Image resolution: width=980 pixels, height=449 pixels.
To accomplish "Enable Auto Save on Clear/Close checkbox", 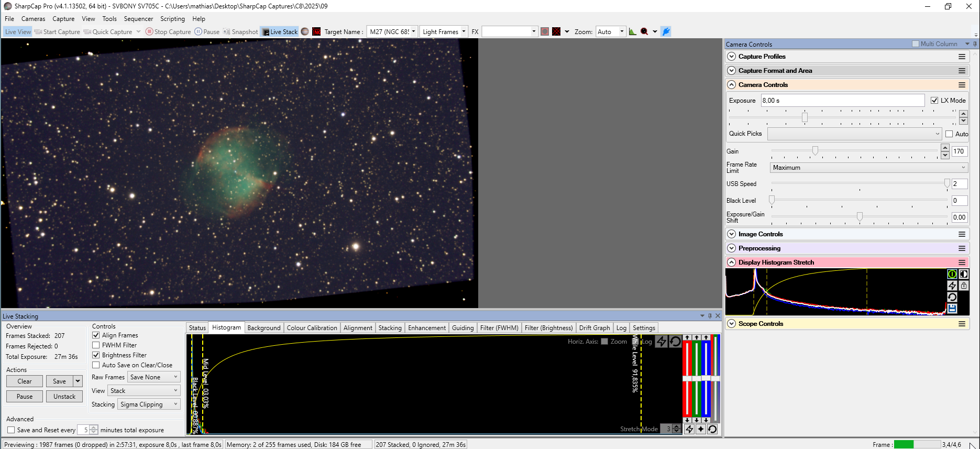I will pos(96,365).
